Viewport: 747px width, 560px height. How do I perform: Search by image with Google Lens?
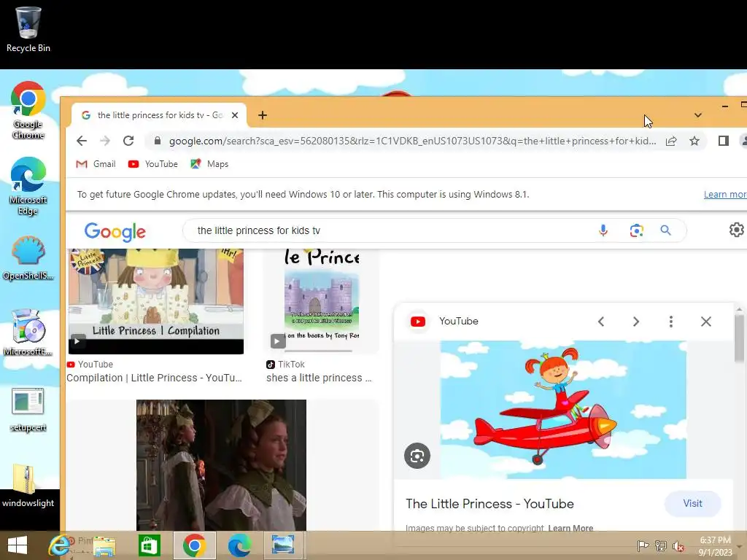pyautogui.click(x=636, y=230)
